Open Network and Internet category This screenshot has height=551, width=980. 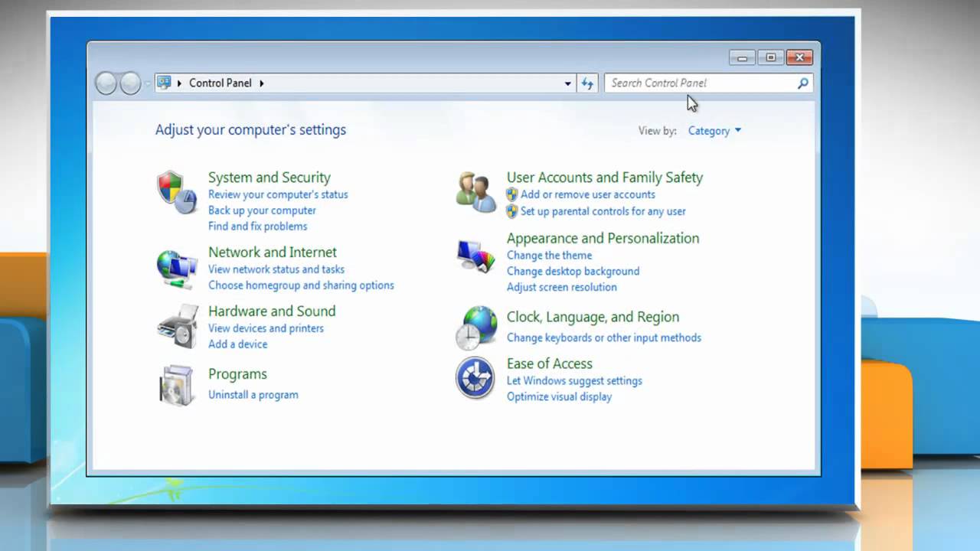[273, 252]
